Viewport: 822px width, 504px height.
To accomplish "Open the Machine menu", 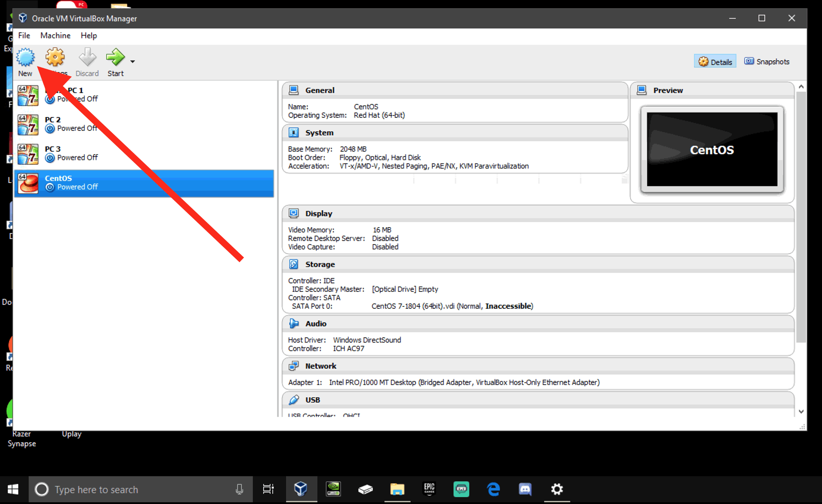I will tap(55, 36).
